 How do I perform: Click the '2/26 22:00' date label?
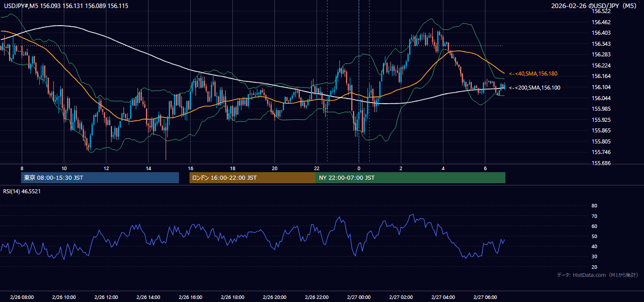[x=316, y=297]
